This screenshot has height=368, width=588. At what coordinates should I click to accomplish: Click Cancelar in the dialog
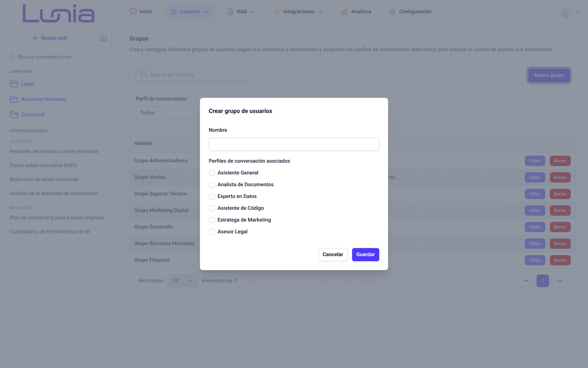333,255
